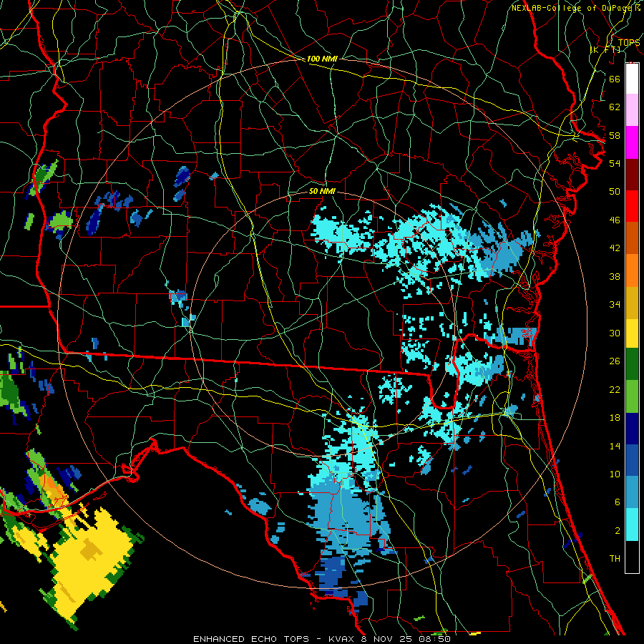Click the '46' legend value

(x=615, y=220)
